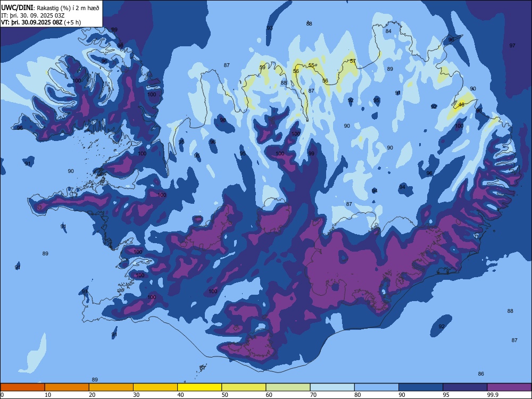Click the humidity value 59 on the north coast

(x=262, y=68)
